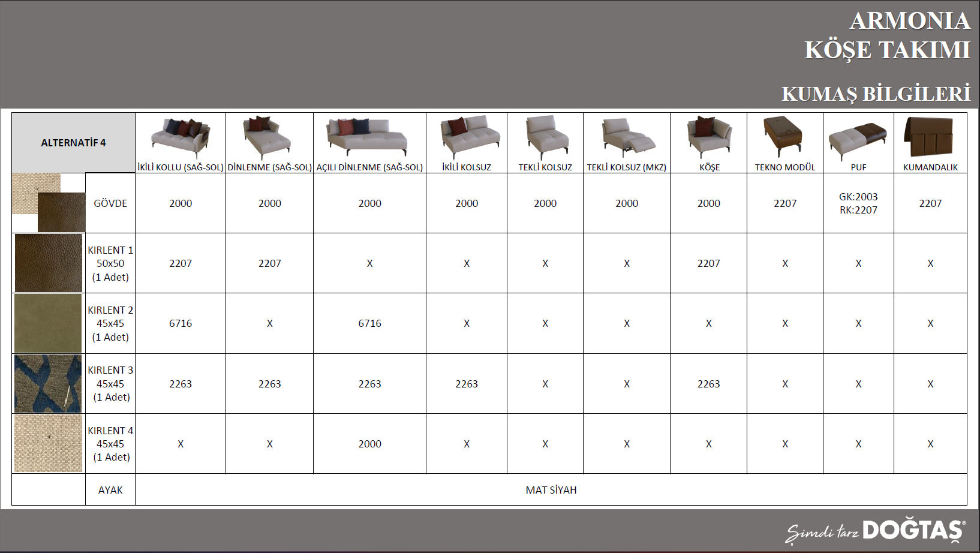Click the KIRLENT 3 45x45 label
Image resolution: width=980 pixels, height=553 pixels.
coord(110,384)
